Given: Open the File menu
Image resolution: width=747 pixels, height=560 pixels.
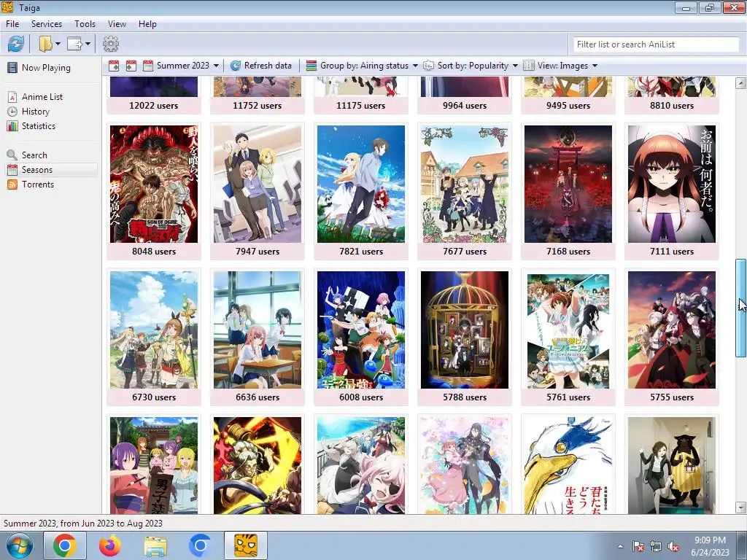Looking at the screenshot, I should point(12,24).
